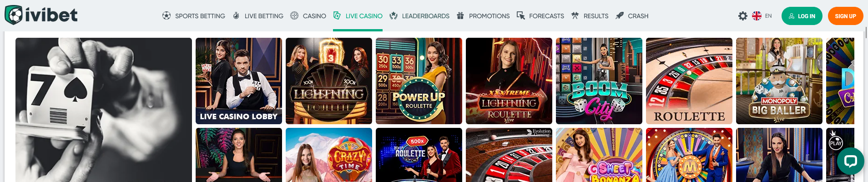This screenshot has width=868, height=182.
Task: Click the Log In button
Action: pyautogui.click(x=802, y=16)
